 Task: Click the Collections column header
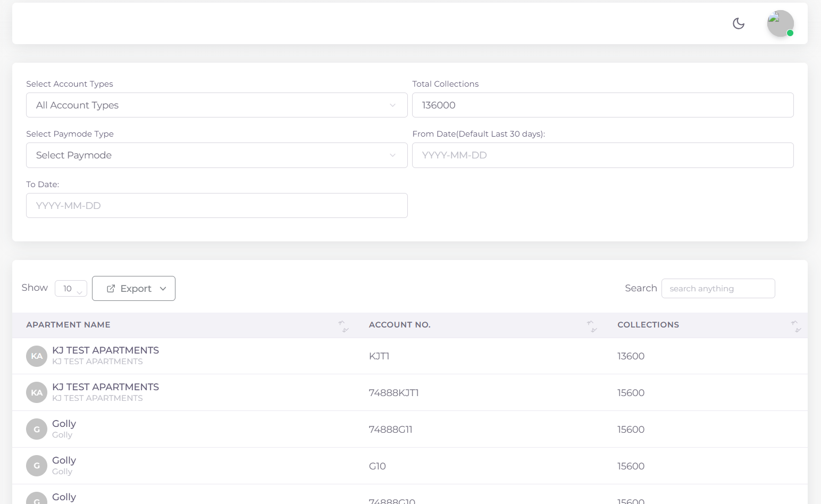point(648,325)
